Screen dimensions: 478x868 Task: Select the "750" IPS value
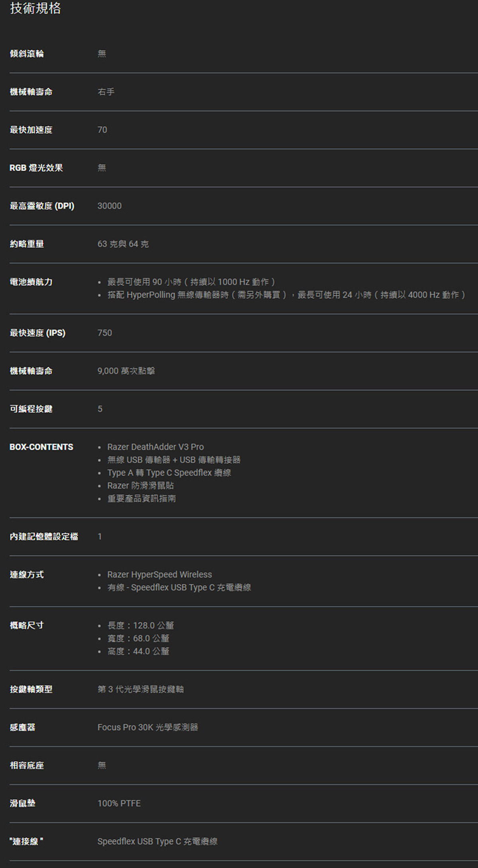point(105,333)
